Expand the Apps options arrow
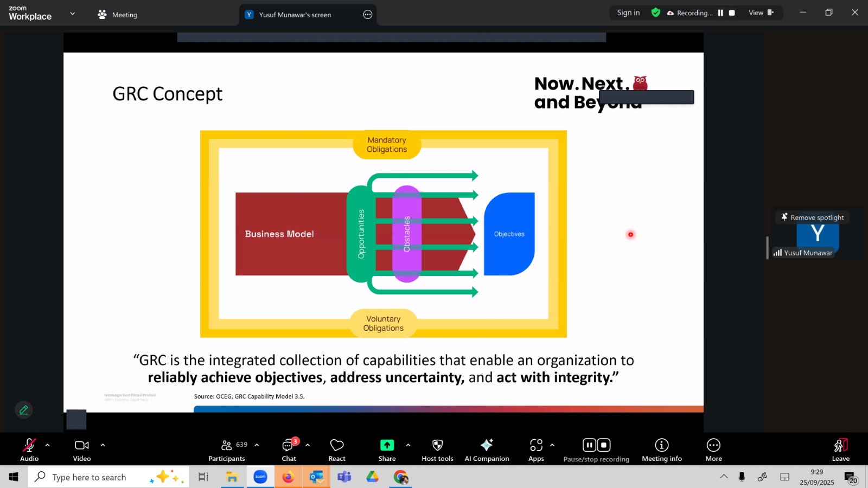This screenshot has width=868, height=488. 552,445
